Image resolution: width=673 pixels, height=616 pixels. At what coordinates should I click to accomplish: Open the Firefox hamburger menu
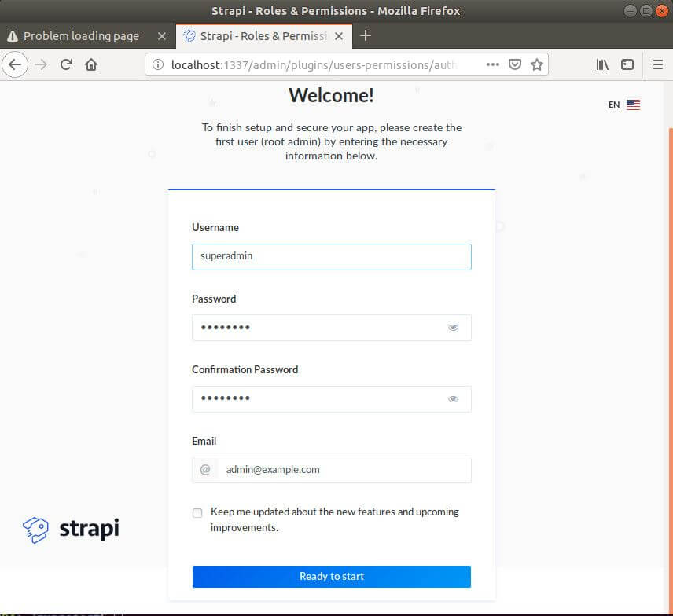658,64
